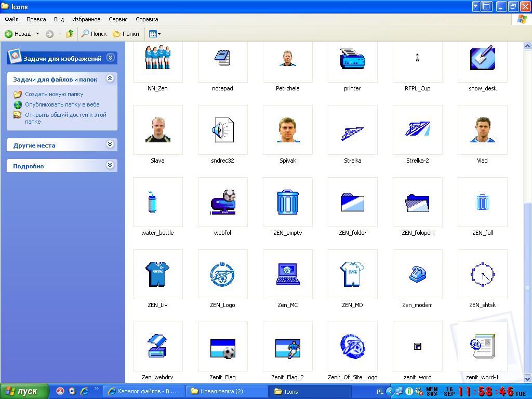The height and width of the screenshot is (399, 532).
Task: Select the RFPL_Cup icon file
Action: [418, 62]
